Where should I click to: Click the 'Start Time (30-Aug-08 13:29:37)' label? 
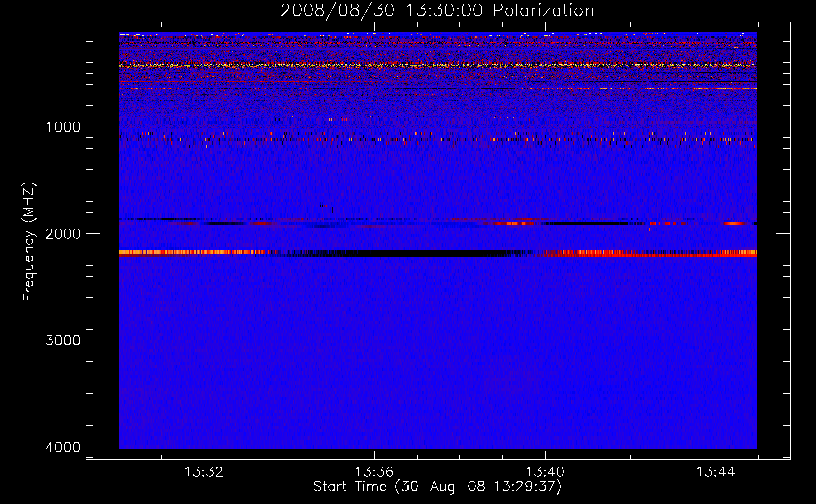click(437, 487)
